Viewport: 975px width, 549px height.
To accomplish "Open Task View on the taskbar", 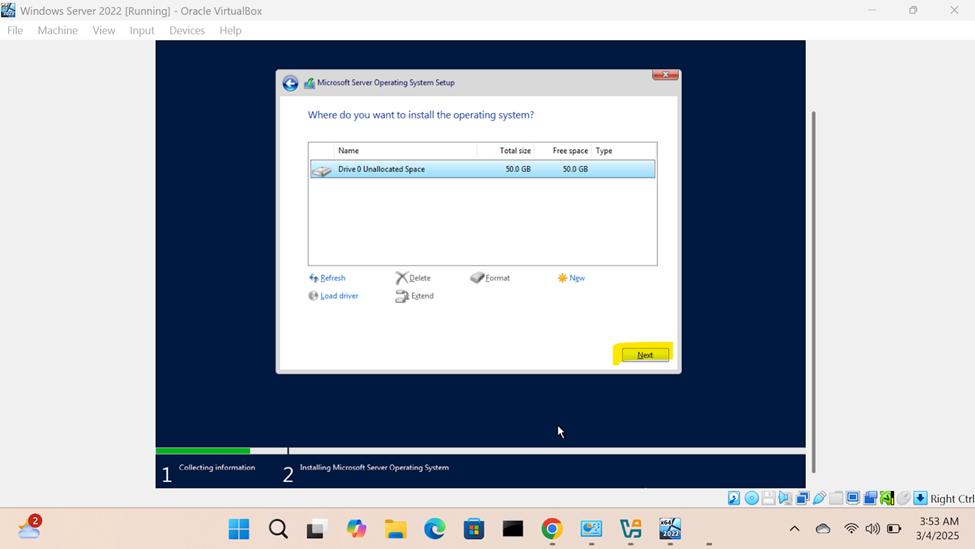I will point(317,529).
